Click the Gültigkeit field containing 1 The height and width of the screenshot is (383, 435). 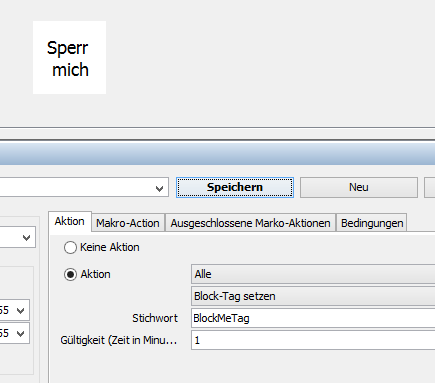click(x=313, y=340)
